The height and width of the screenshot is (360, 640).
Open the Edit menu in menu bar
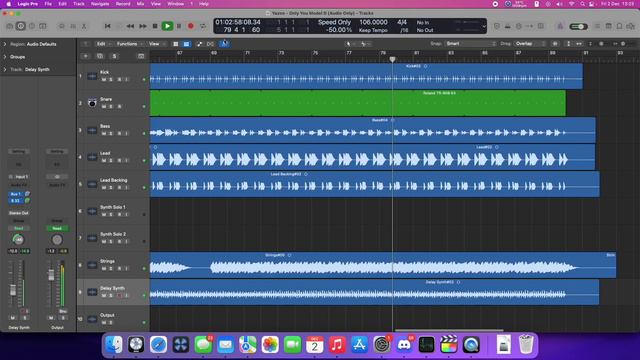[x=62, y=4]
